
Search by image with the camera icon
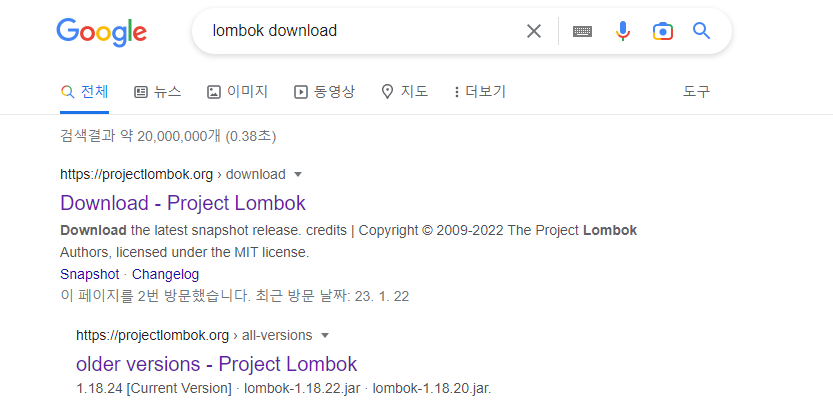click(x=662, y=31)
